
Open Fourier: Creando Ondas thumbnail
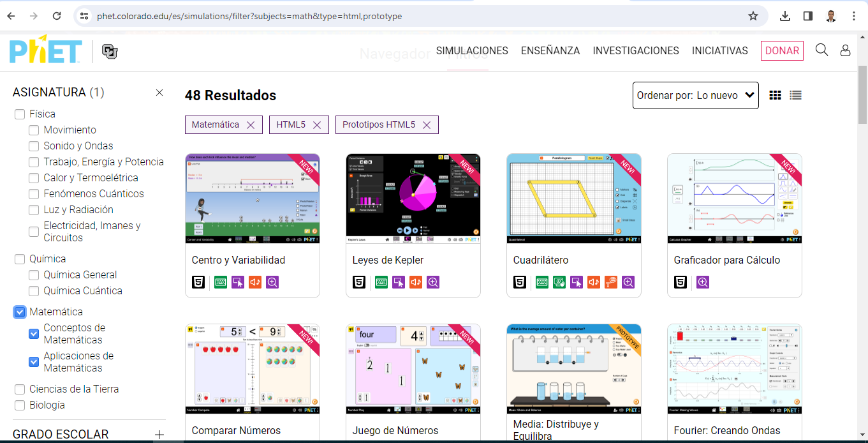coord(735,369)
